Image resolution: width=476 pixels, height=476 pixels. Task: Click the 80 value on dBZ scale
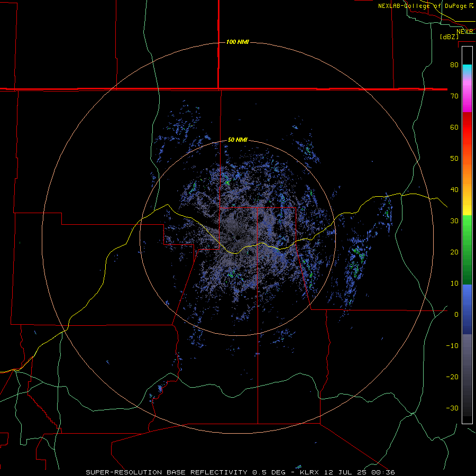(x=454, y=65)
